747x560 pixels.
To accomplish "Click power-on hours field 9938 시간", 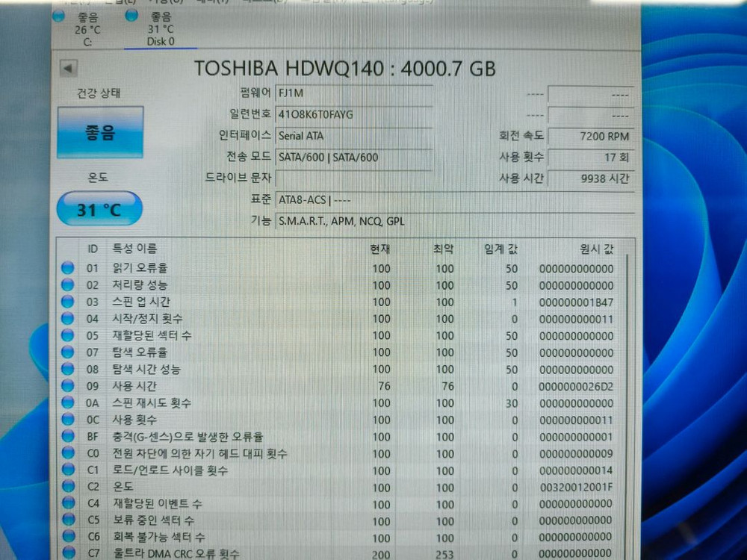I will 591,178.
